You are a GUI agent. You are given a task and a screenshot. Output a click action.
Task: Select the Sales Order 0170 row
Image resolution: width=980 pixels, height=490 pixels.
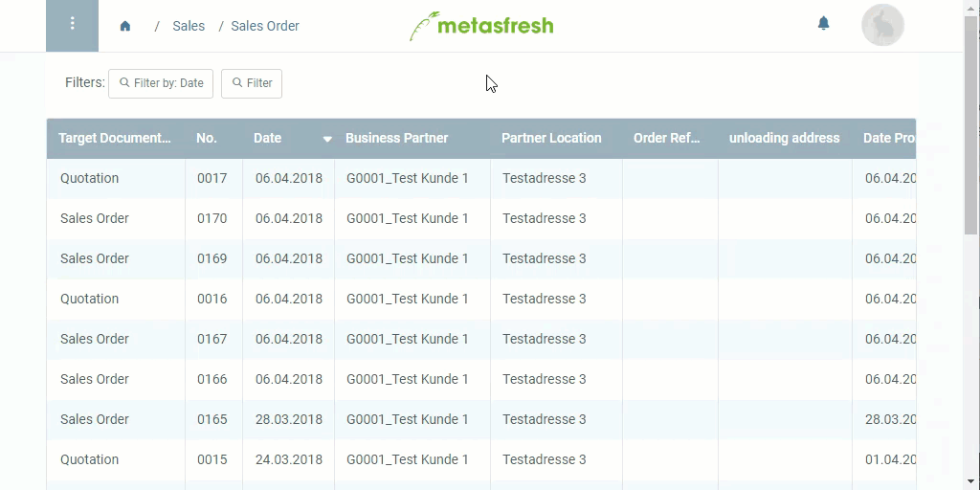pyautogui.click(x=480, y=218)
